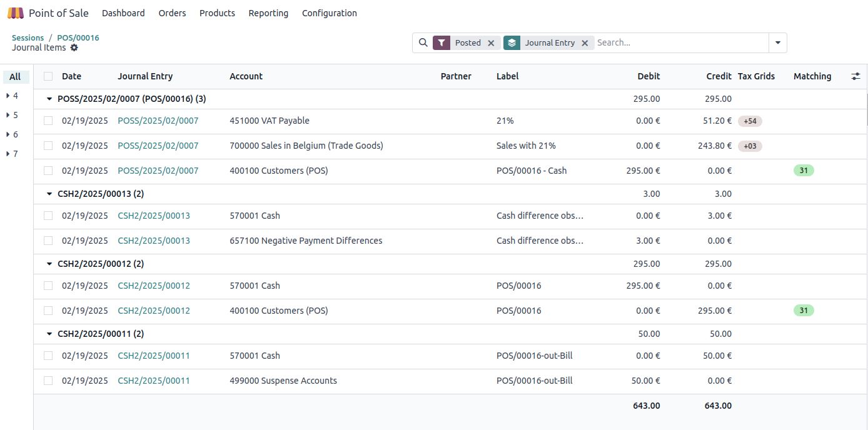This screenshot has width=868, height=430.
Task: Click the +54 tax grid tag
Action: [750, 121]
